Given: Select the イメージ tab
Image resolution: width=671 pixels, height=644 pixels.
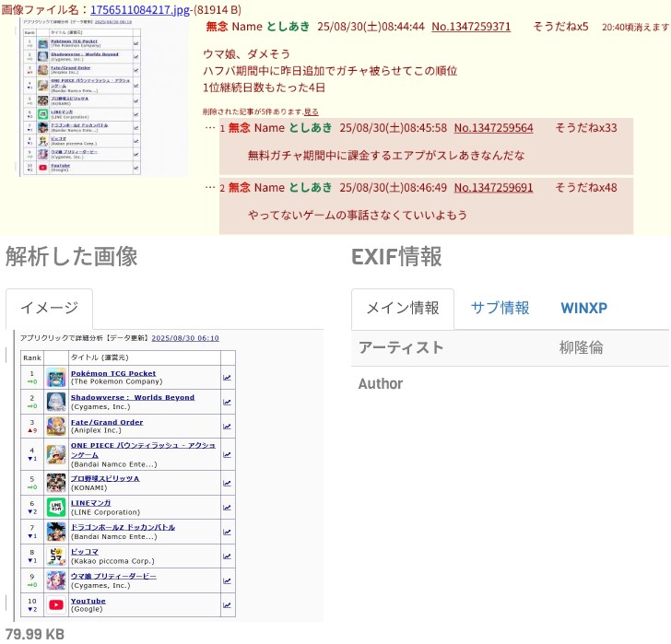Looking at the screenshot, I should (x=49, y=308).
